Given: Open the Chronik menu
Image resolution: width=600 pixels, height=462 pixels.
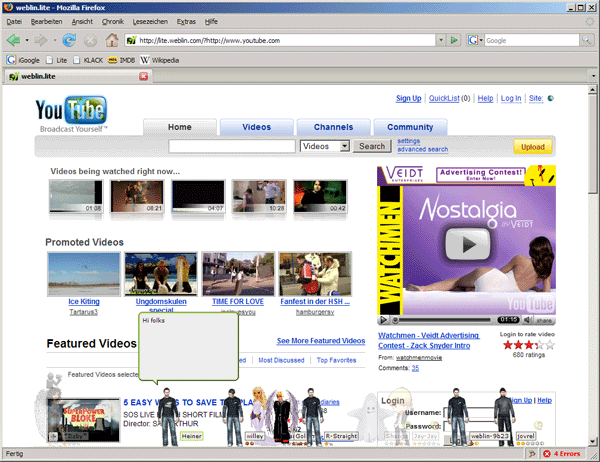Looking at the screenshot, I should (113, 21).
